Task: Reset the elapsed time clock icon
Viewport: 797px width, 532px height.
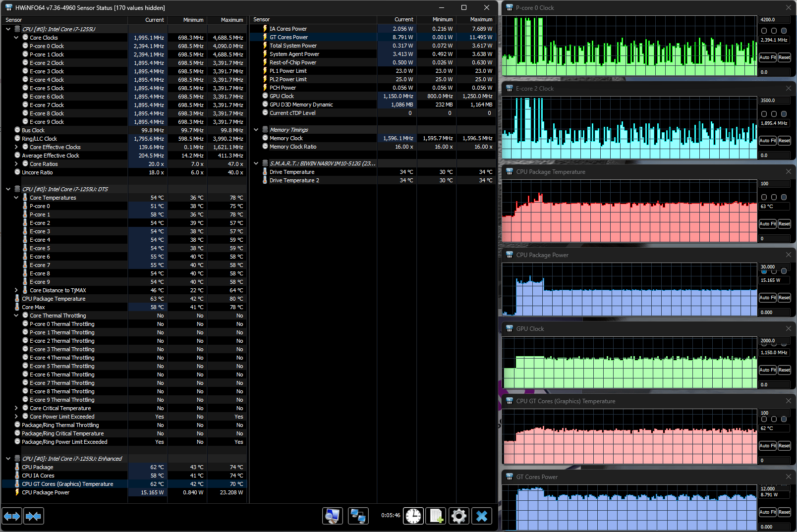Action: [413, 516]
